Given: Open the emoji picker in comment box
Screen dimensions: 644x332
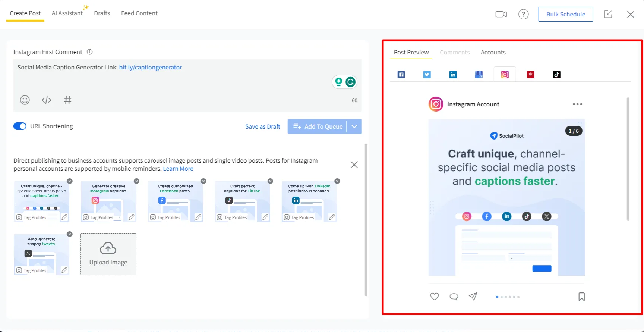Looking at the screenshot, I should pyautogui.click(x=25, y=100).
